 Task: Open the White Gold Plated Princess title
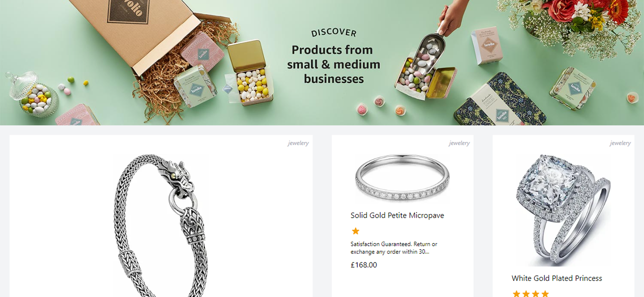click(557, 278)
